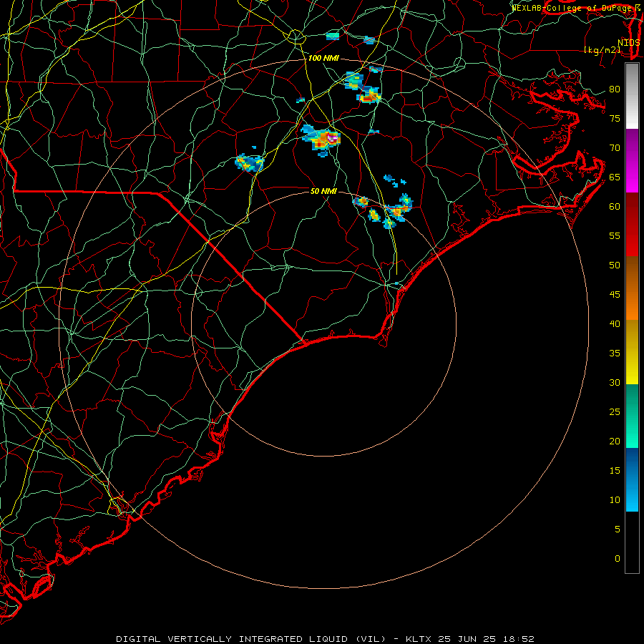Click the [kg/m2] units label
This screenshot has width=644, height=644.
602,50
